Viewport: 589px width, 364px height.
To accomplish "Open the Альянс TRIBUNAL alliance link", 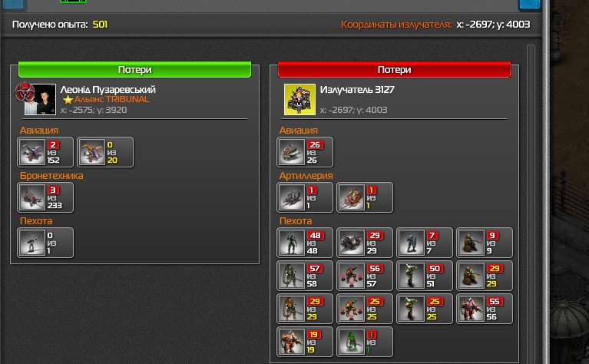I will click(x=112, y=99).
